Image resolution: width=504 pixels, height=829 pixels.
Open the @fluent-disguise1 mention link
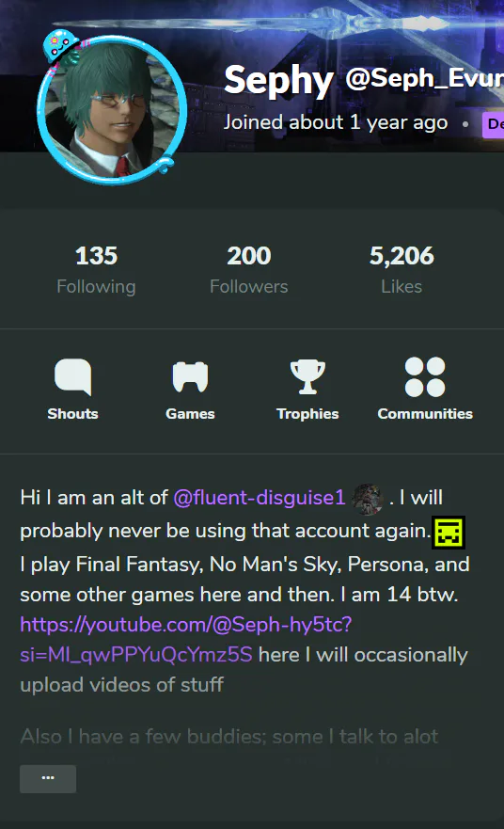click(x=260, y=498)
